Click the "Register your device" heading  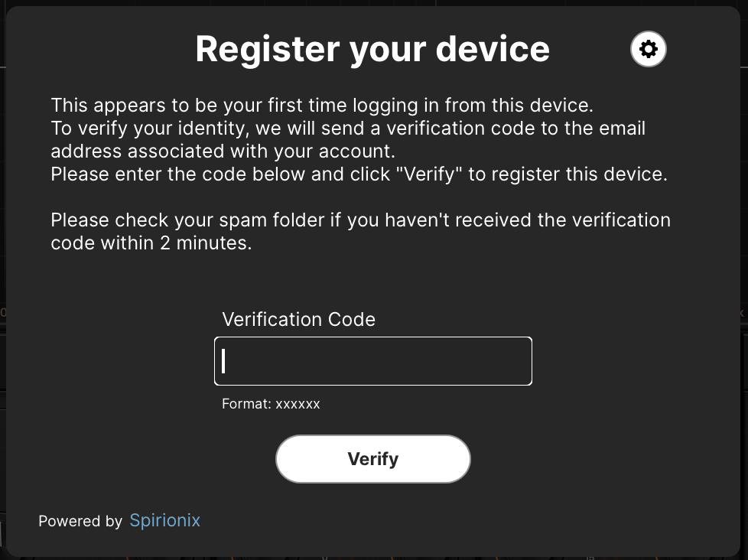coord(372,49)
